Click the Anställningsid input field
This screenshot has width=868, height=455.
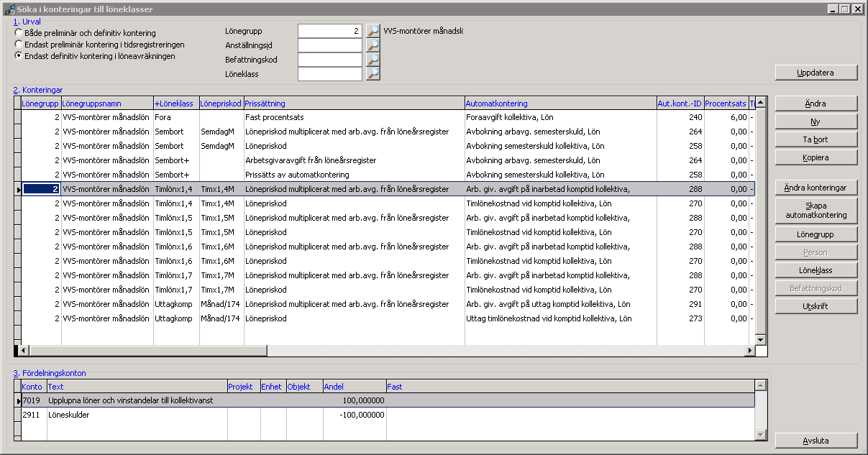330,45
